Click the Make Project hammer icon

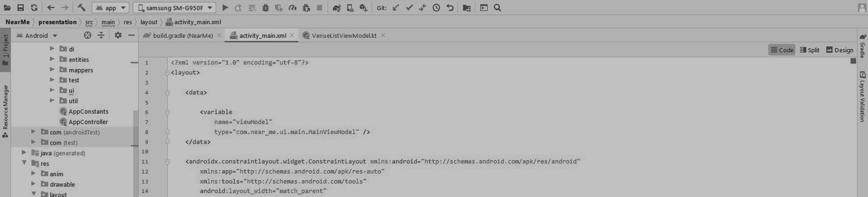click(x=81, y=8)
